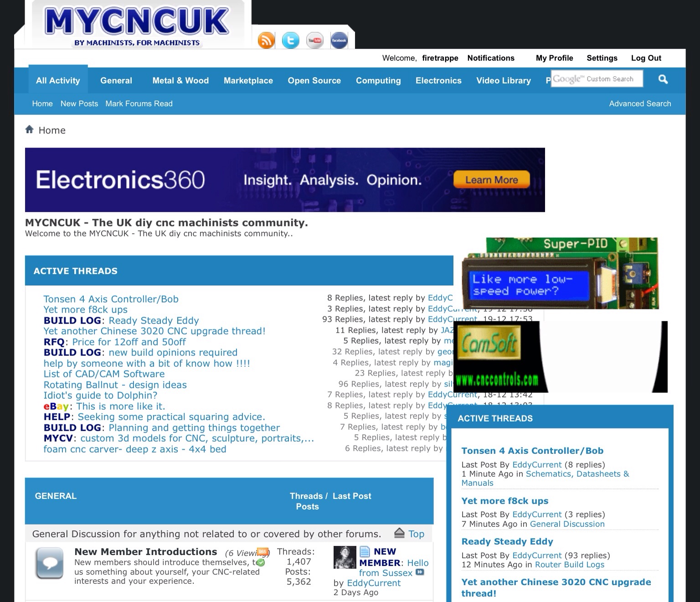Open the Notifications menu
The width and height of the screenshot is (700, 602).
tap(491, 58)
